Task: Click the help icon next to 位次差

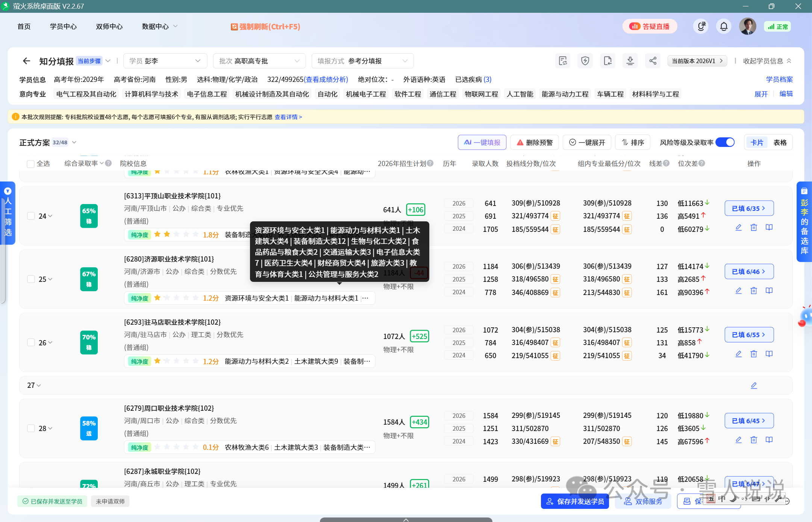Action: (x=702, y=163)
